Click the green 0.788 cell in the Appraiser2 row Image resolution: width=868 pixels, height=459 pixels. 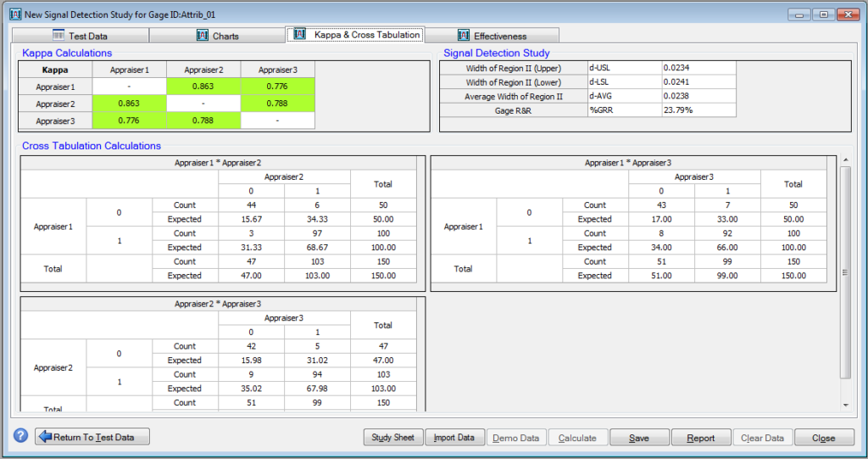point(277,104)
